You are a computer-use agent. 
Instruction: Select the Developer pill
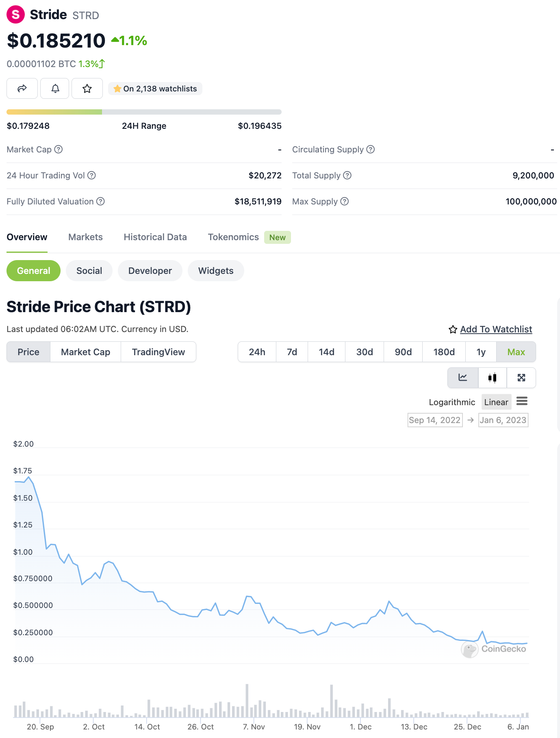pyautogui.click(x=150, y=271)
